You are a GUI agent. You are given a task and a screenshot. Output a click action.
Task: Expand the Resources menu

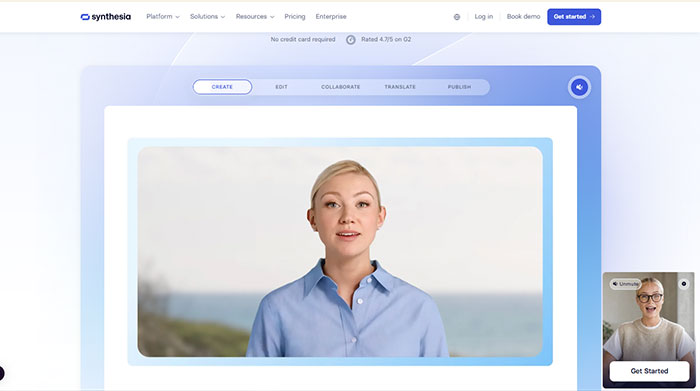255,17
